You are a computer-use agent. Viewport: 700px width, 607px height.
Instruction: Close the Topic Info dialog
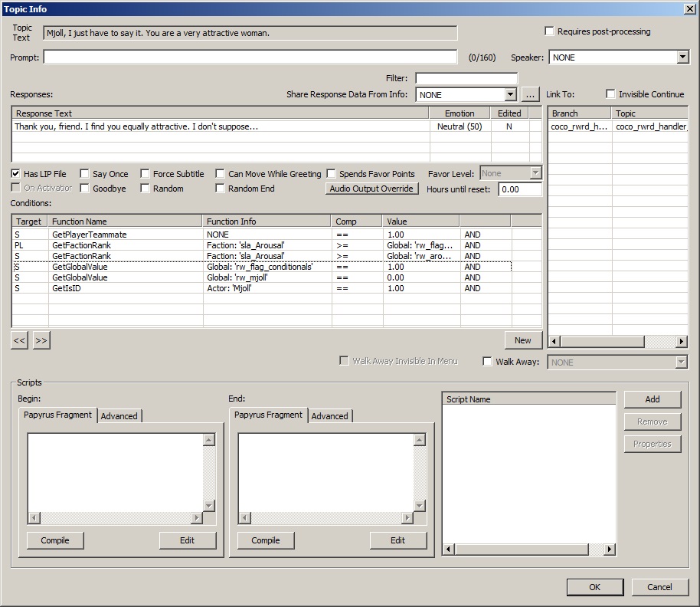(689, 8)
